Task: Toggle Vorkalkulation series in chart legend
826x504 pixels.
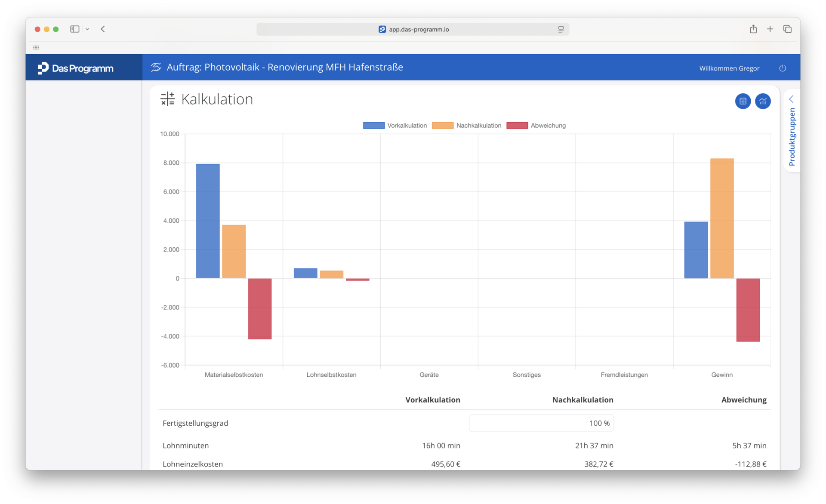Action: [395, 126]
